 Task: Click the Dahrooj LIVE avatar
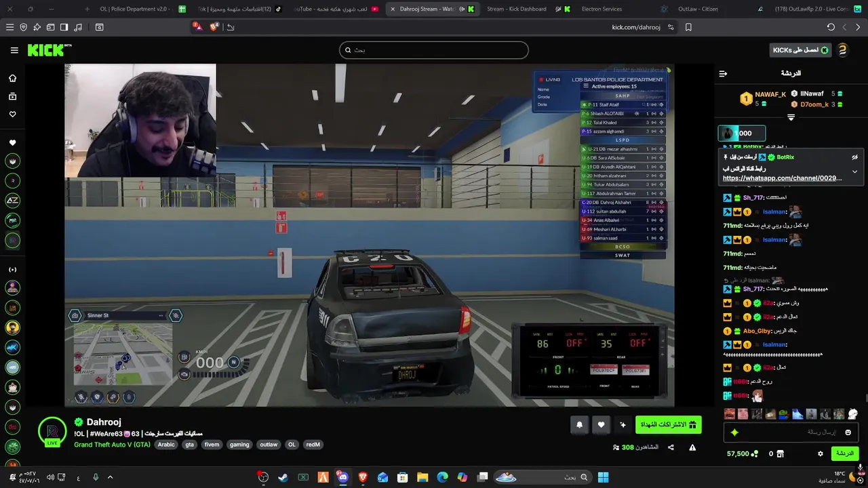(x=52, y=432)
